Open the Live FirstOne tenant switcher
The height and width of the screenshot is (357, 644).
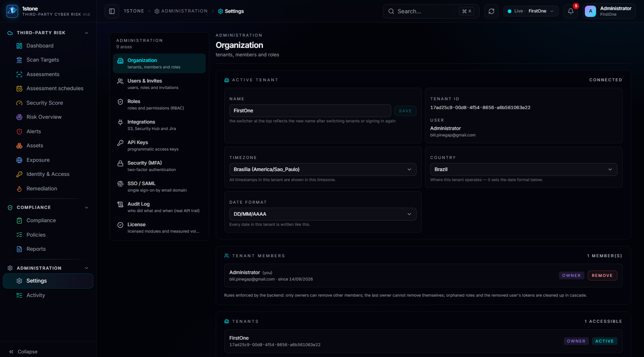tap(531, 11)
